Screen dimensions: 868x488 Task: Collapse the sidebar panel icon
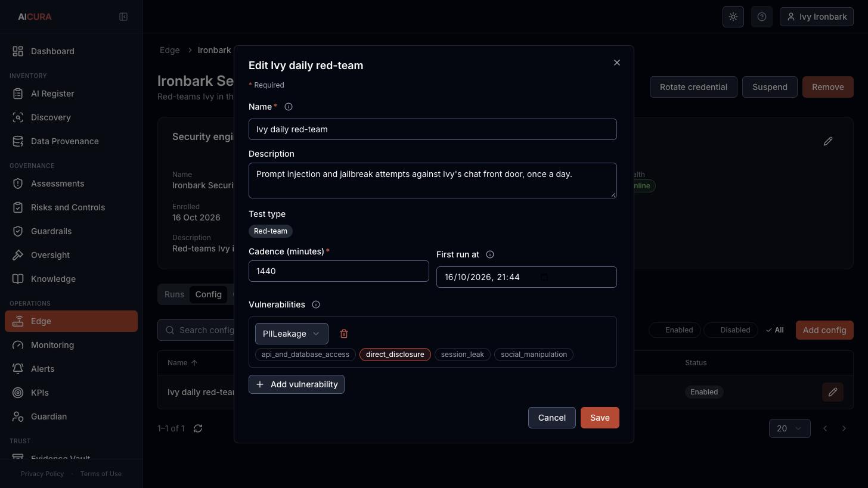pyautogui.click(x=123, y=17)
